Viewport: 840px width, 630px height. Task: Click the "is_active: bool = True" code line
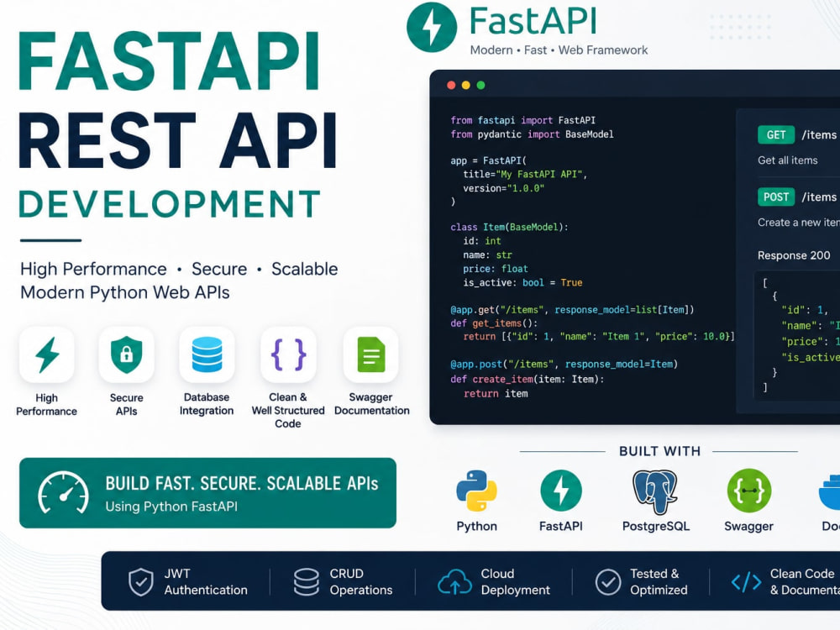click(x=522, y=282)
